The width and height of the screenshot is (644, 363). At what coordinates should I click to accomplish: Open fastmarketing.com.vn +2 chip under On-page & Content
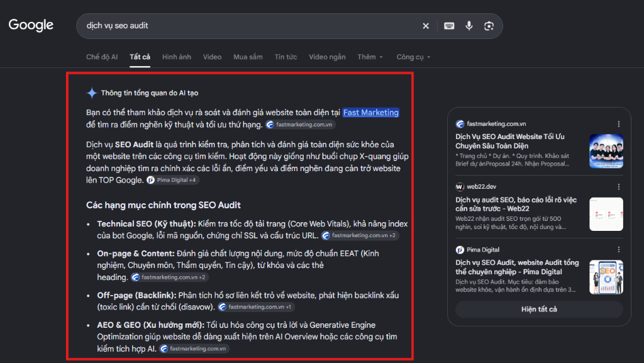pos(169,277)
